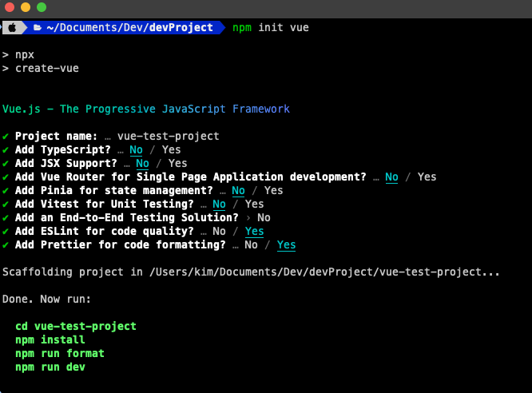532x393 pixels.
Task: Click the 'npm run dev' command
Action: 50,367
